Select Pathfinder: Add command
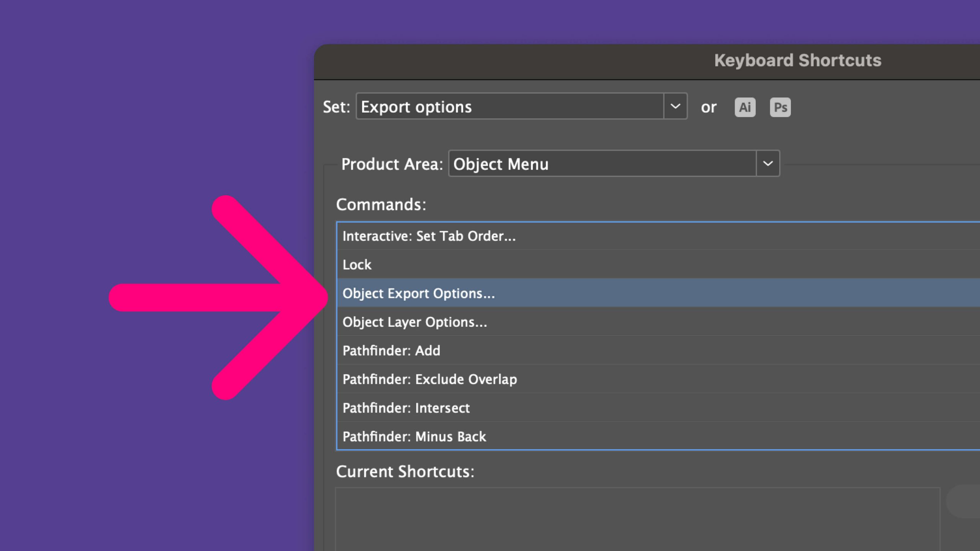Viewport: 980px width, 551px height. 391,351
